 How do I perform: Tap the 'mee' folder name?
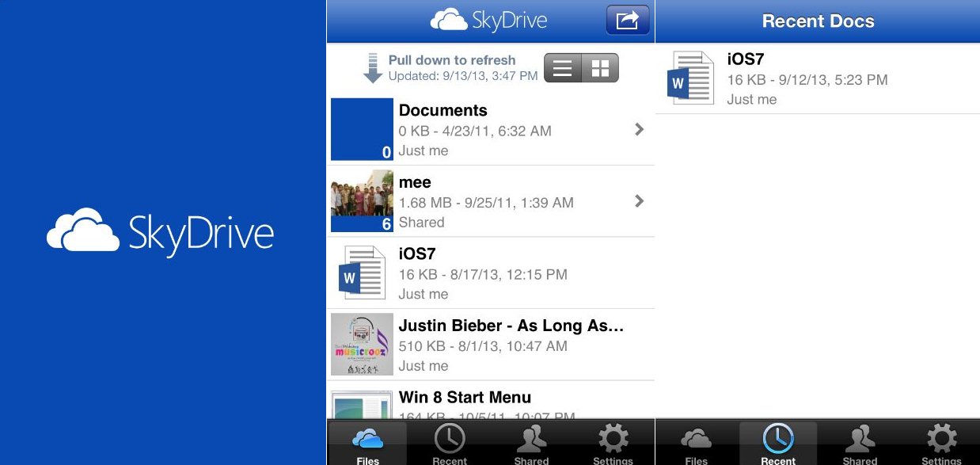pyautogui.click(x=415, y=182)
